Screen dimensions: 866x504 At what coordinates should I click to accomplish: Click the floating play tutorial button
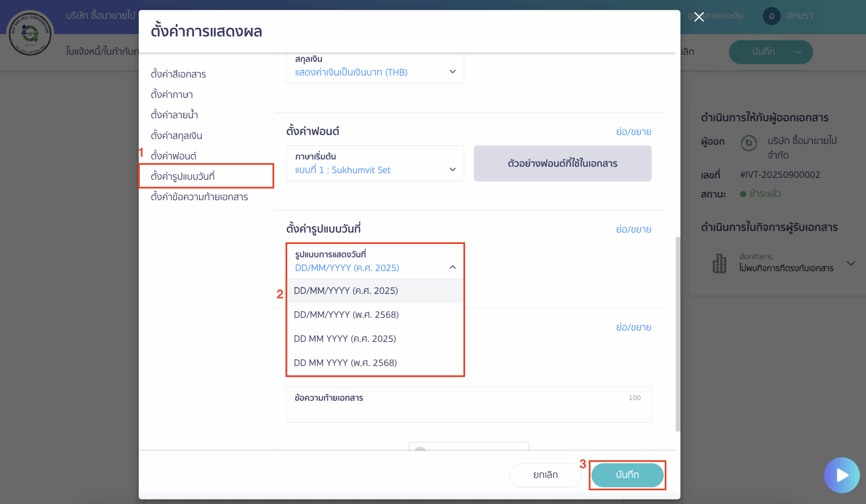[x=842, y=475]
